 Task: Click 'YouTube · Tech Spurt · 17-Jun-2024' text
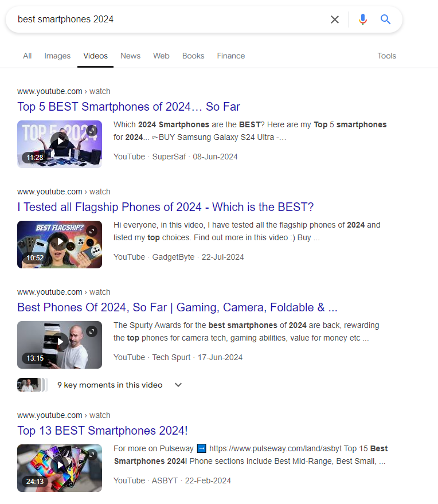coord(178,357)
